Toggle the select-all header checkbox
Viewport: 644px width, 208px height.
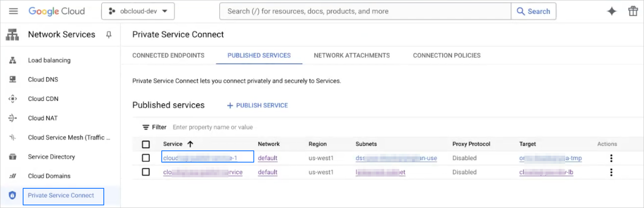tap(146, 144)
